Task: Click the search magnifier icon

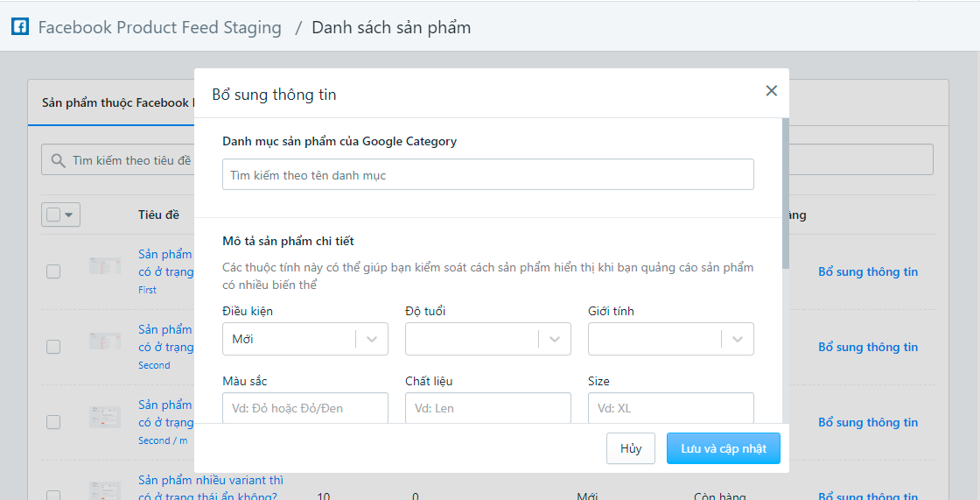Action: (x=59, y=160)
